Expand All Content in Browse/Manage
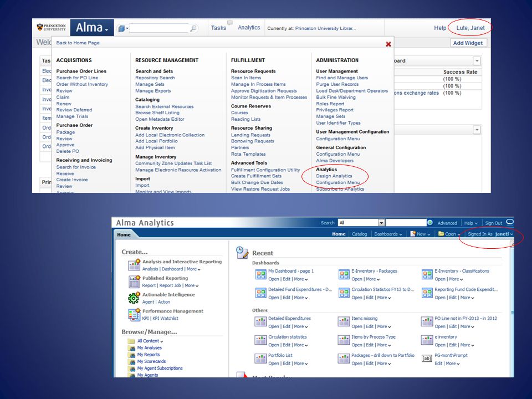 150,341
